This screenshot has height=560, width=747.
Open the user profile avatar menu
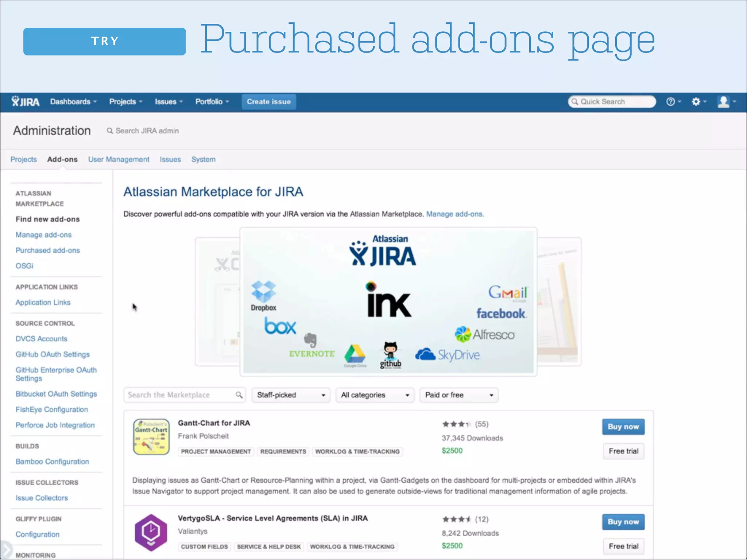pos(726,102)
